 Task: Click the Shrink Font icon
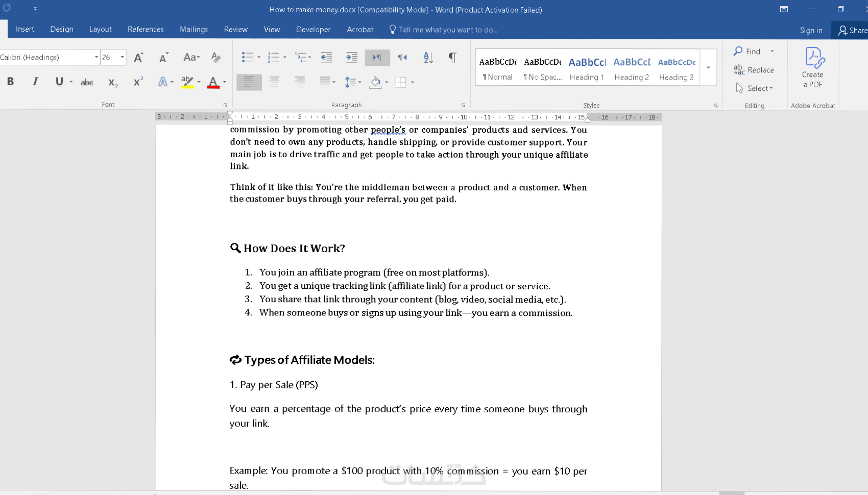pos(163,58)
